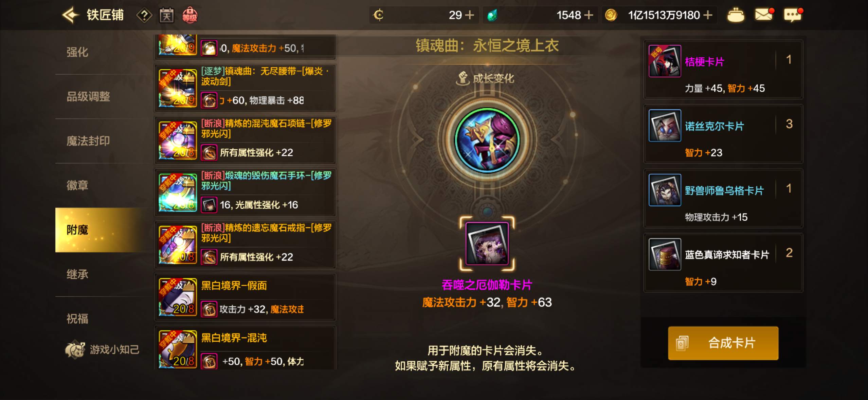Select the 桔梗卡片 card entry
The image size is (868, 400).
tap(723, 69)
